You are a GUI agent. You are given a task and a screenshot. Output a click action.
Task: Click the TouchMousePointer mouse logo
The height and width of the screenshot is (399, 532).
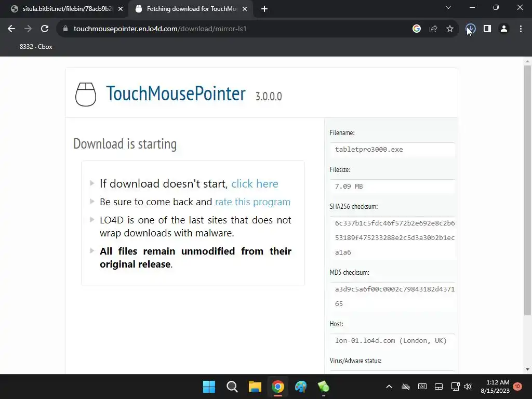pyautogui.click(x=86, y=94)
